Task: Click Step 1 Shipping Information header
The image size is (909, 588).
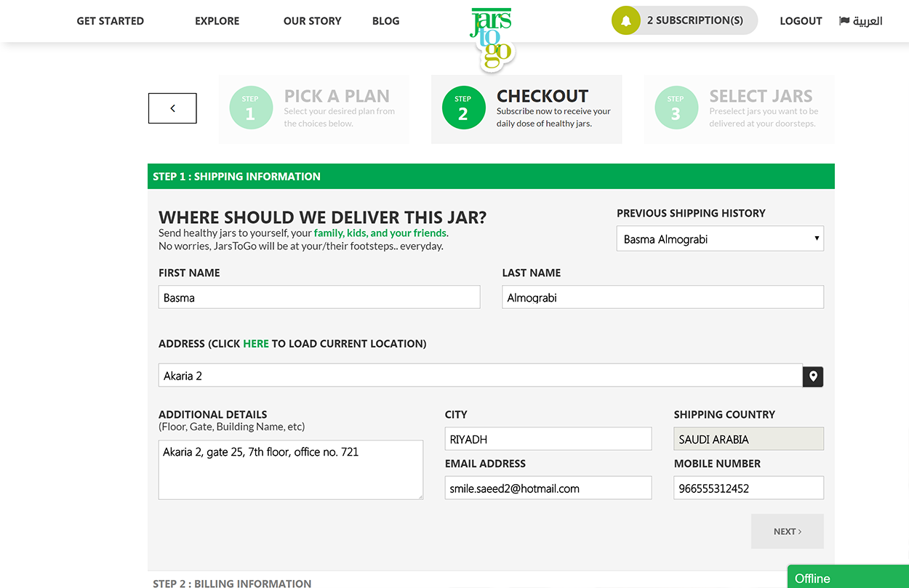Action: [x=491, y=177]
